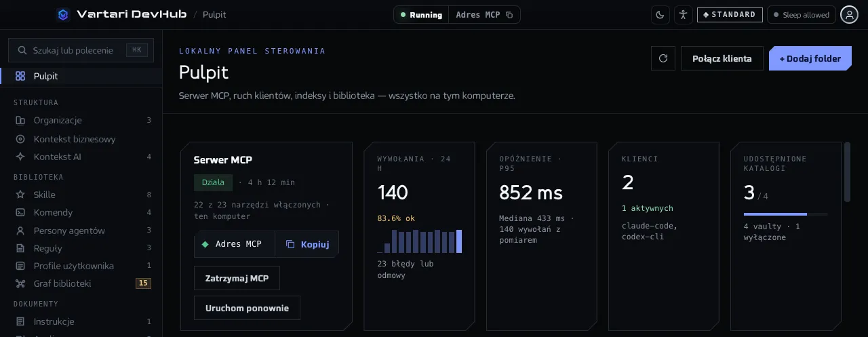Toggle dark mode moon icon
This screenshot has width=868, height=337.
660,15
